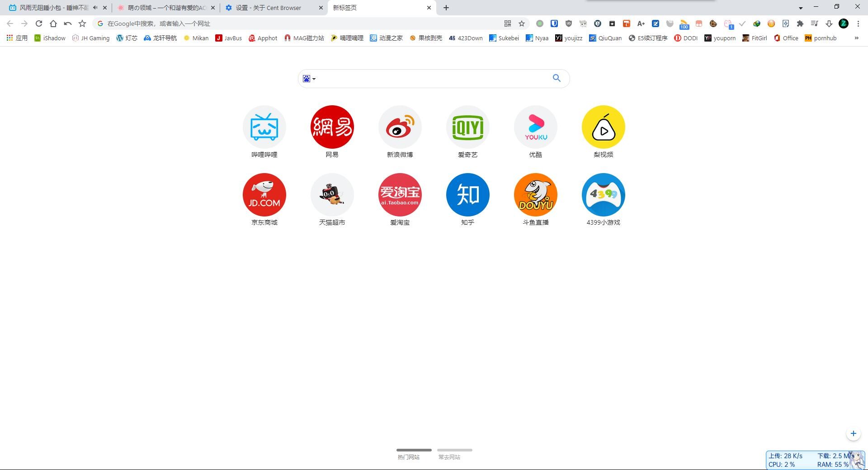Show hidden bookmarks with the overflow chevron

click(x=856, y=38)
